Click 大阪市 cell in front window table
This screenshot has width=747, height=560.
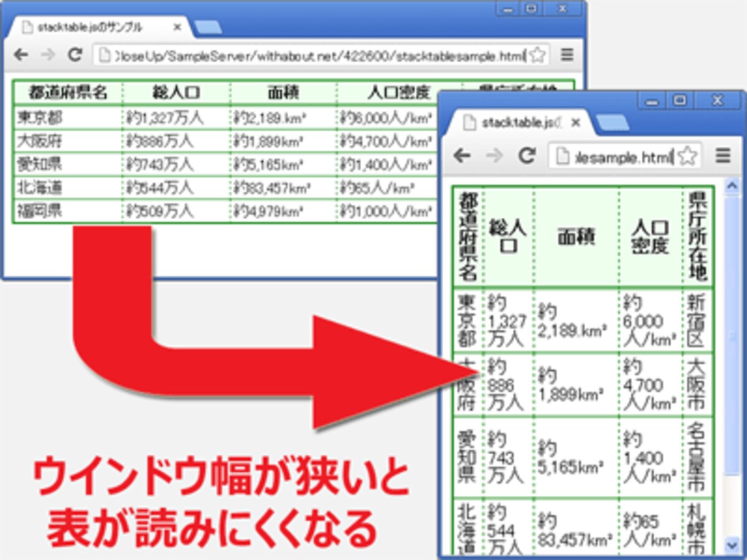click(698, 384)
